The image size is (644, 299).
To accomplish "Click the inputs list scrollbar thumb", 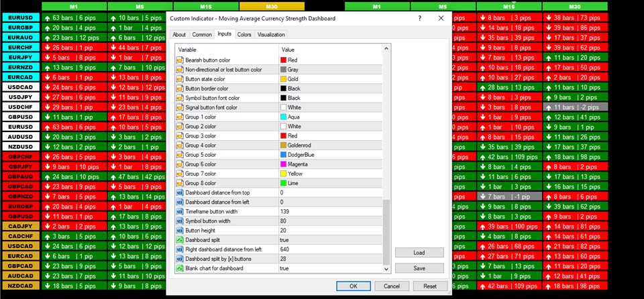I will pyautogui.click(x=386, y=233).
